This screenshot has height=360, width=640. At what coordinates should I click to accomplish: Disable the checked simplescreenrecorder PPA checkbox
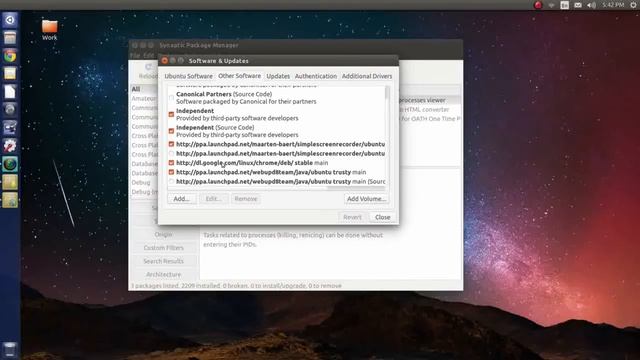click(x=171, y=144)
